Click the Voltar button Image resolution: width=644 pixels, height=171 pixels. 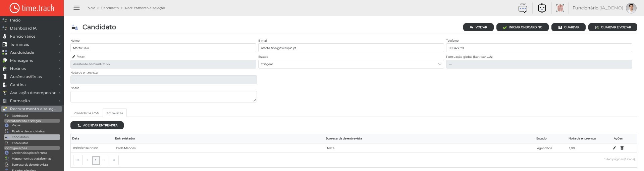click(x=478, y=27)
